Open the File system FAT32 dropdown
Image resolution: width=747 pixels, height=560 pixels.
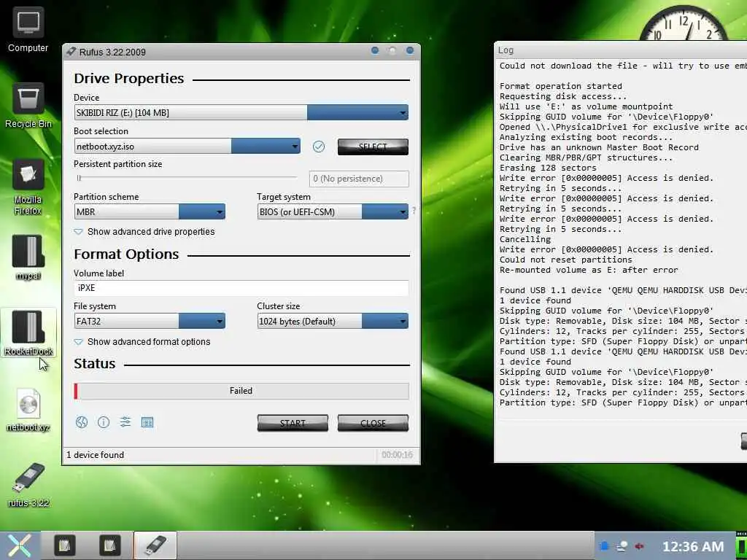[150, 321]
